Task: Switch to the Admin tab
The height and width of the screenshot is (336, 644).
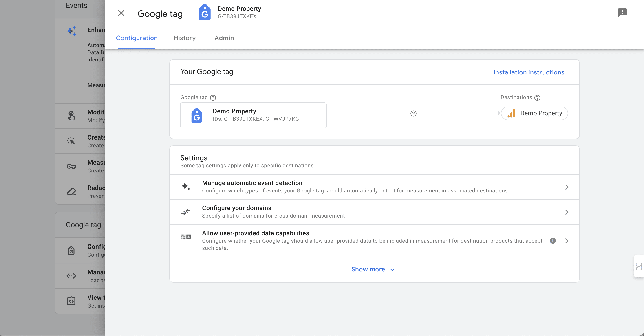Action: [224, 38]
